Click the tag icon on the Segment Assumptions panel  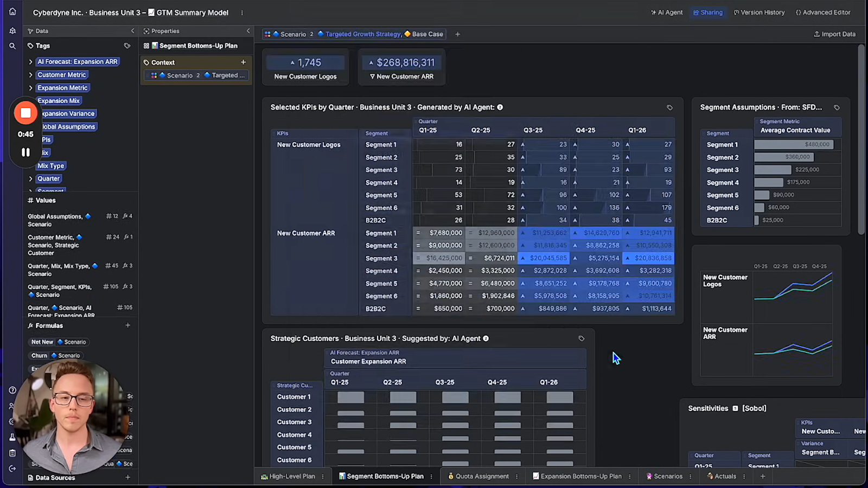(x=837, y=107)
